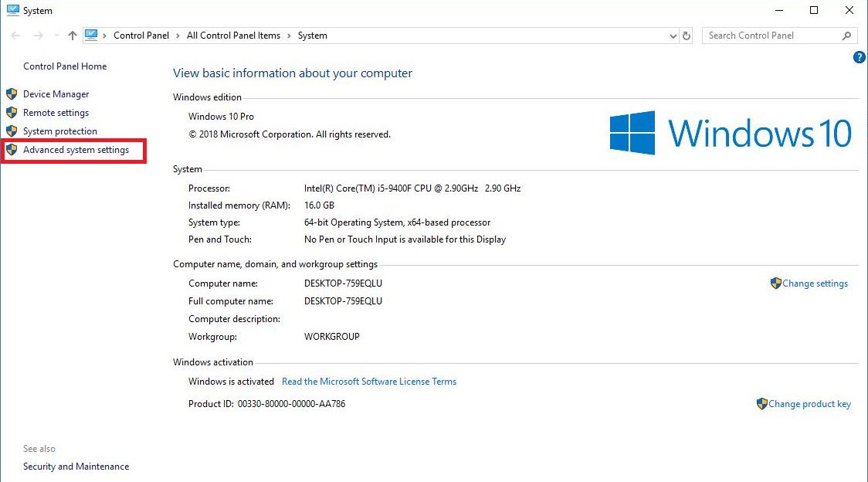
Task: Focus the Search Control Panel field
Action: (768, 36)
